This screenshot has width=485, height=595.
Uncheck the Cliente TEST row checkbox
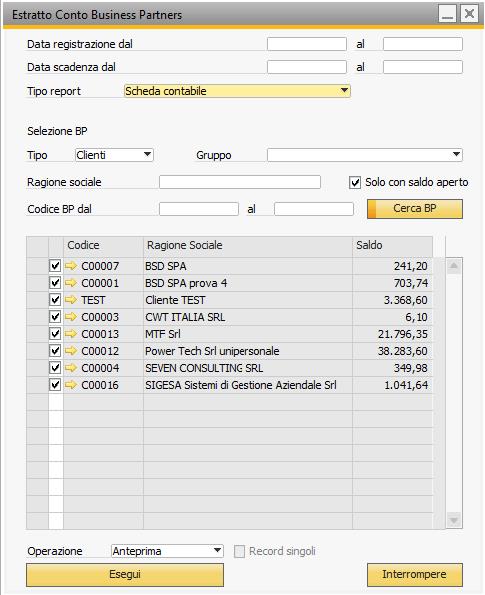(55, 300)
